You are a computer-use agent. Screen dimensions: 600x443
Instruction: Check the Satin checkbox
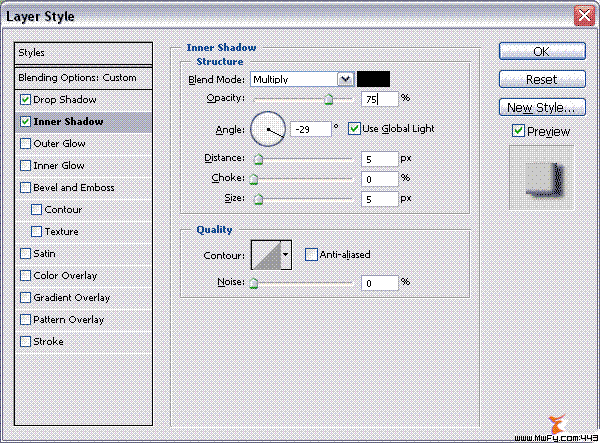(25, 254)
